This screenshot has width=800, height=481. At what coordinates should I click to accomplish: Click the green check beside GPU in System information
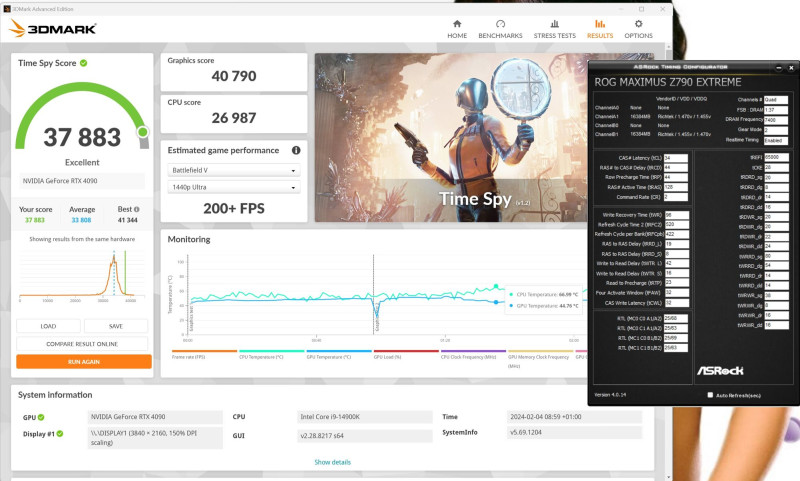pos(41,417)
